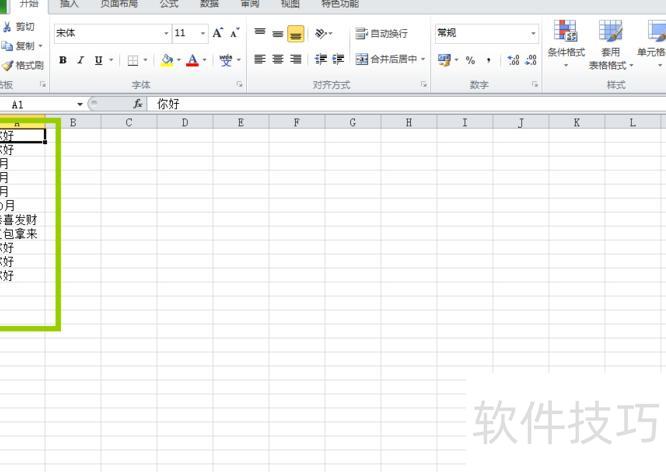Screen dimensions: 666x472
Task: Align text left
Action: click(260, 59)
